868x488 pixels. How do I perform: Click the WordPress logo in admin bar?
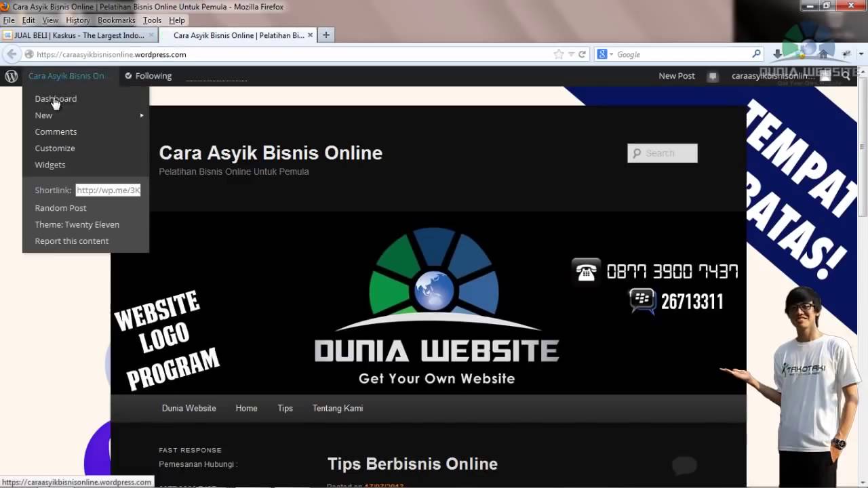[12, 76]
